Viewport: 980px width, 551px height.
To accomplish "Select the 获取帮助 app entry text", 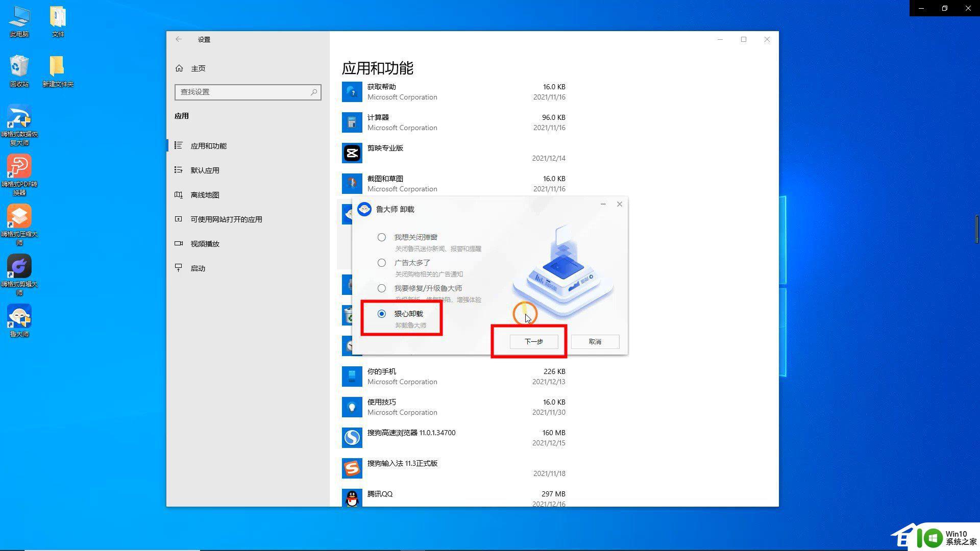I will [x=382, y=87].
